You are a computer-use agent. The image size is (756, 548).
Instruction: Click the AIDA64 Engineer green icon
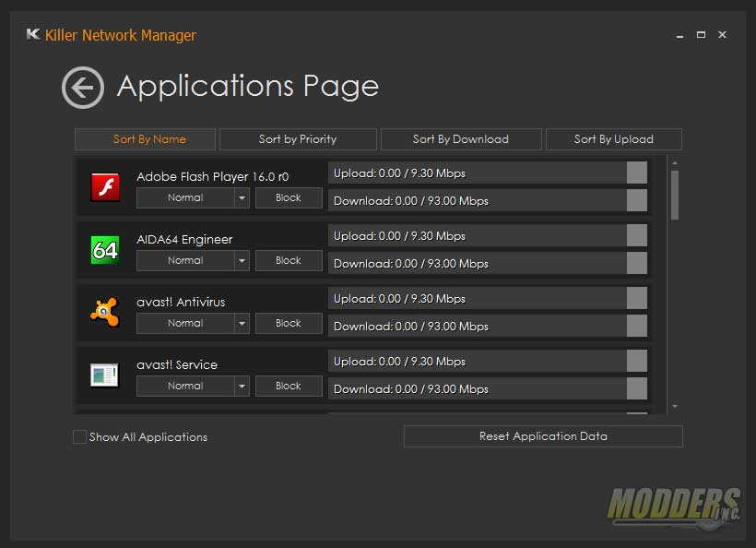[104, 250]
